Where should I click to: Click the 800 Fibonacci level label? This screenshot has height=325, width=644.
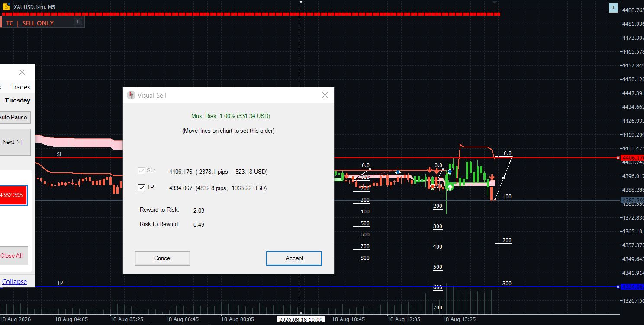pos(365,258)
